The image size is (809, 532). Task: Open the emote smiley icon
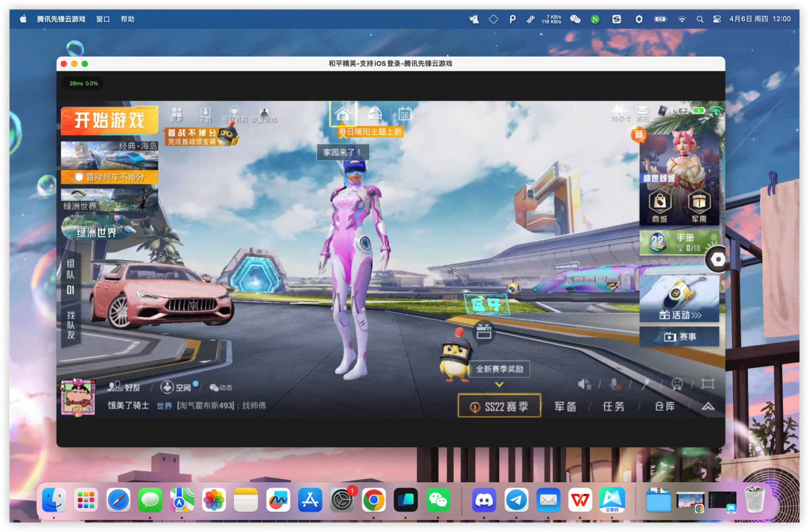(677, 384)
